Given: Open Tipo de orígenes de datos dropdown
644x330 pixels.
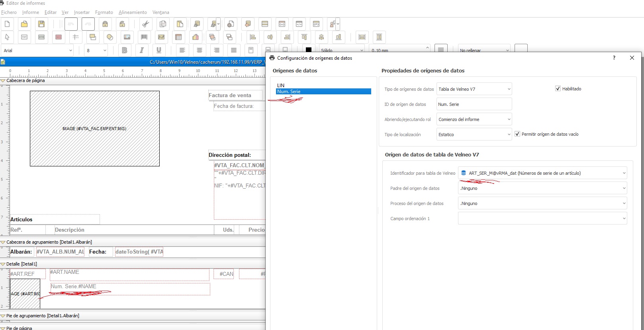Looking at the screenshot, I should [x=474, y=89].
